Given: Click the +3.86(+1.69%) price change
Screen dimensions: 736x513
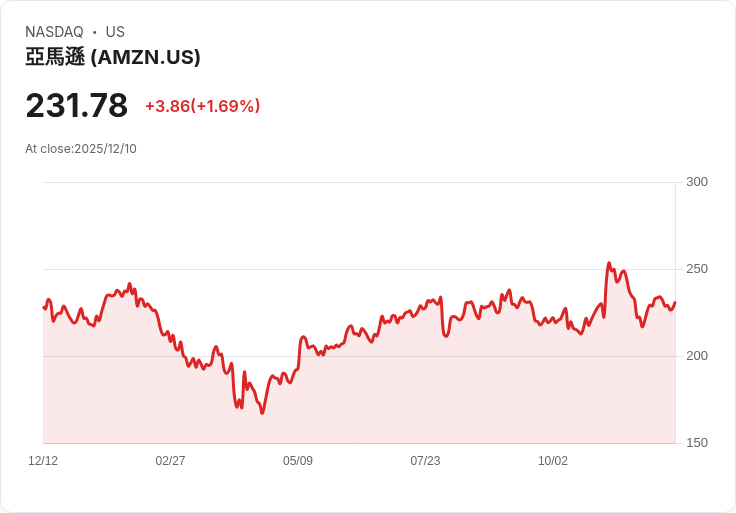Looking at the screenshot, I should click(x=202, y=106).
